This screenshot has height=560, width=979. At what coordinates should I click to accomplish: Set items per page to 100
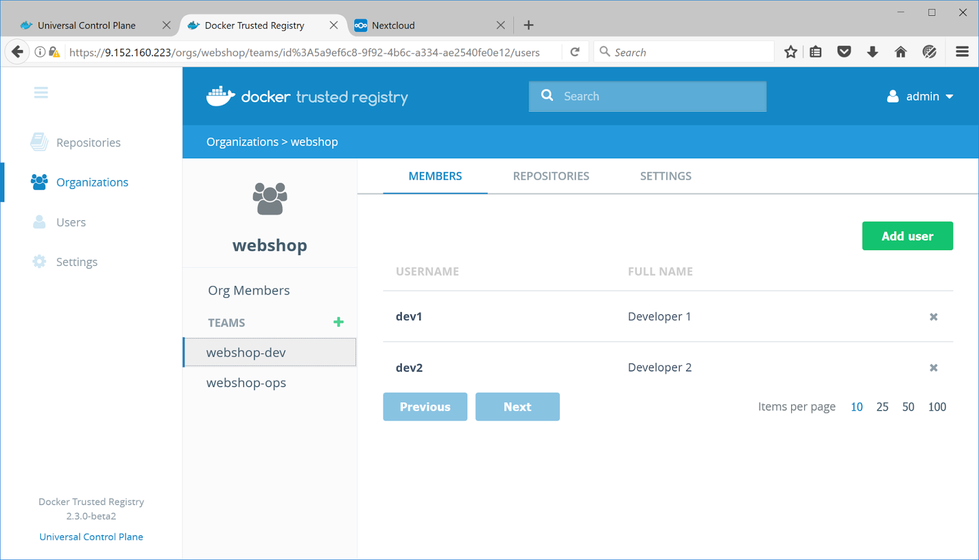pos(937,407)
